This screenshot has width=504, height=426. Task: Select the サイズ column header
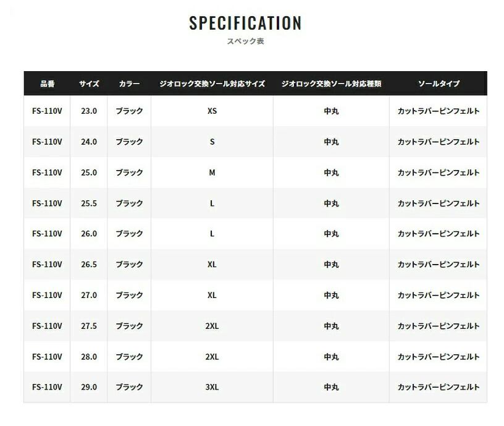coord(89,83)
